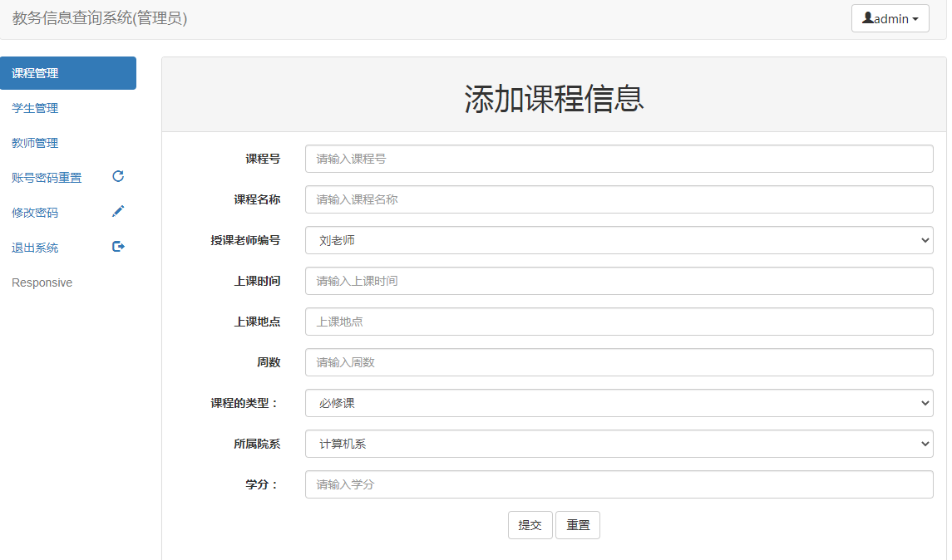This screenshot has width=952, height=560.
Task: Click the logout icon beside 退出系统
Action: [x=118, y=246]
